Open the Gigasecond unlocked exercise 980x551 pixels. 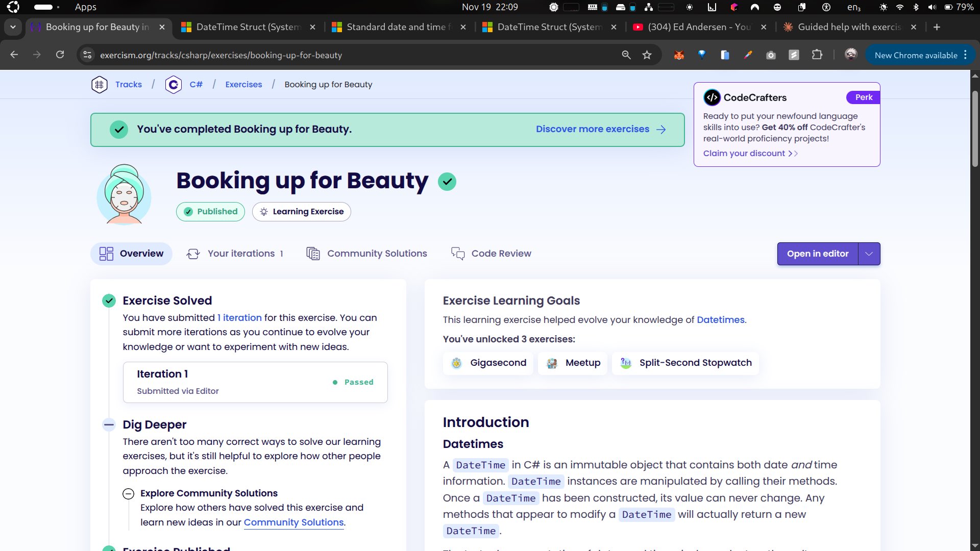[x=488, y=363]
